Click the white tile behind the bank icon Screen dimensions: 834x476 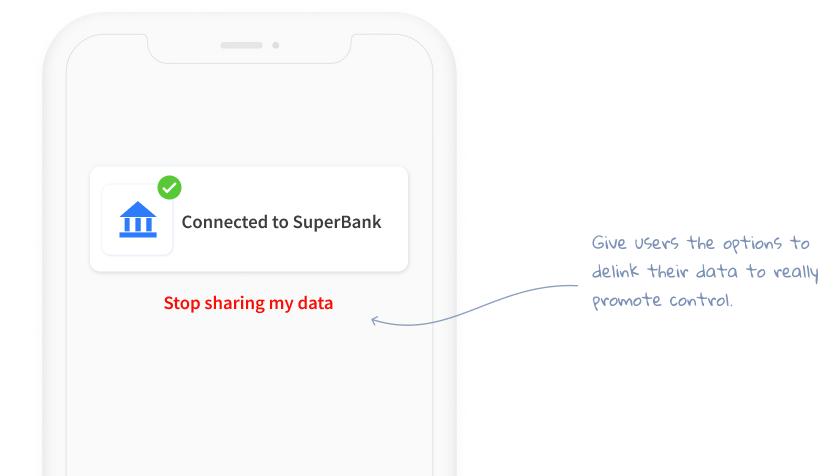point(137,220)
